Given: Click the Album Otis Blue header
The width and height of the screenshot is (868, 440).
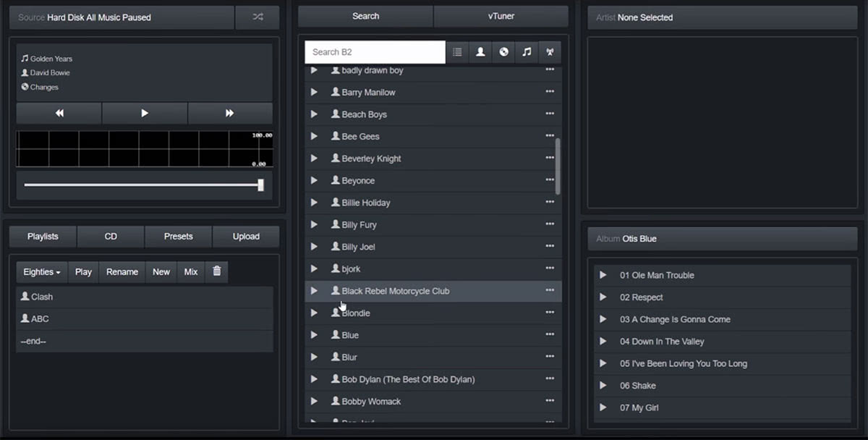Looking at the screenshot, I should pos(722,239).
